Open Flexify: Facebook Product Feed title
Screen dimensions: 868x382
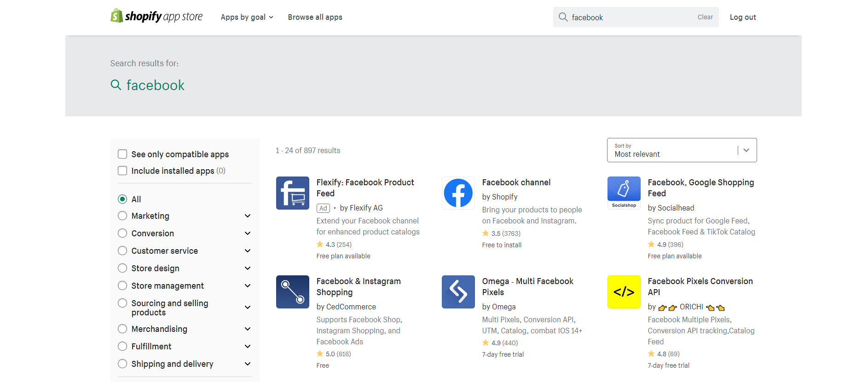(x=365, y=188)
